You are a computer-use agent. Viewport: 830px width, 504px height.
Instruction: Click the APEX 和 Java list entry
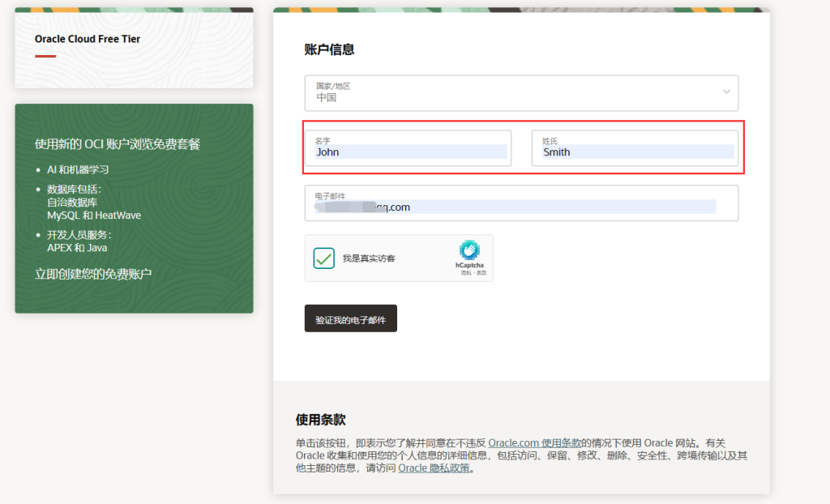(77, 248)
